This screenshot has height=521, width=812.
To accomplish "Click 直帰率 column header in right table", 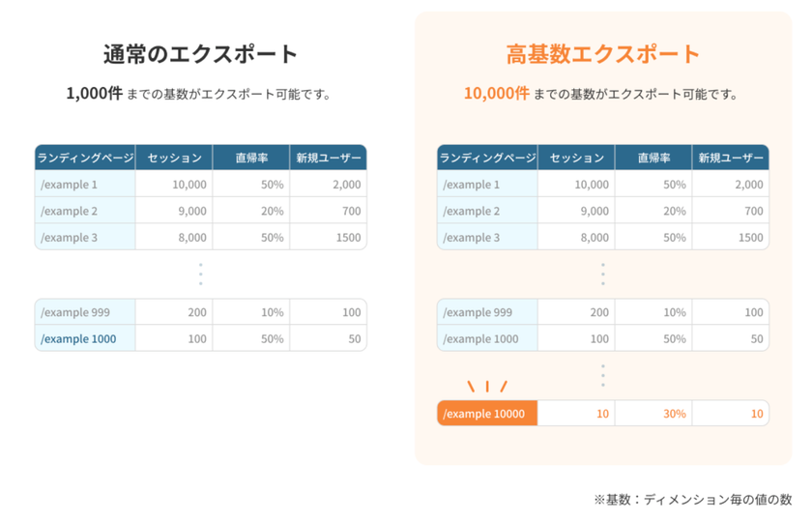I will tap(653, 158).
